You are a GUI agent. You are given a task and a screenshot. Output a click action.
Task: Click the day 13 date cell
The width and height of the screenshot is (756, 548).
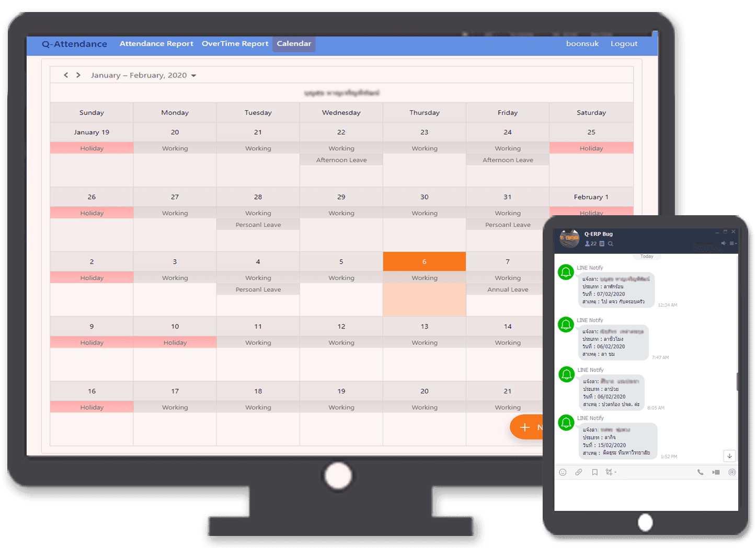pos(425,327)
